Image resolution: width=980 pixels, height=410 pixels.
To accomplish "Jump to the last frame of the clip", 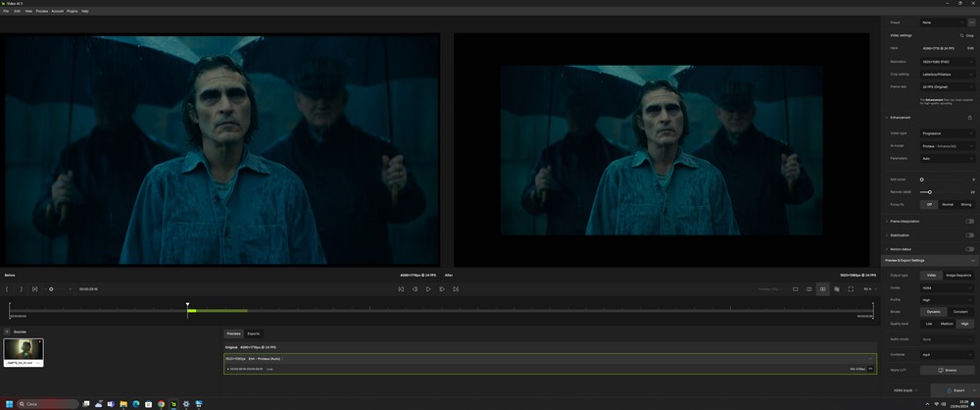I will 456,289.
